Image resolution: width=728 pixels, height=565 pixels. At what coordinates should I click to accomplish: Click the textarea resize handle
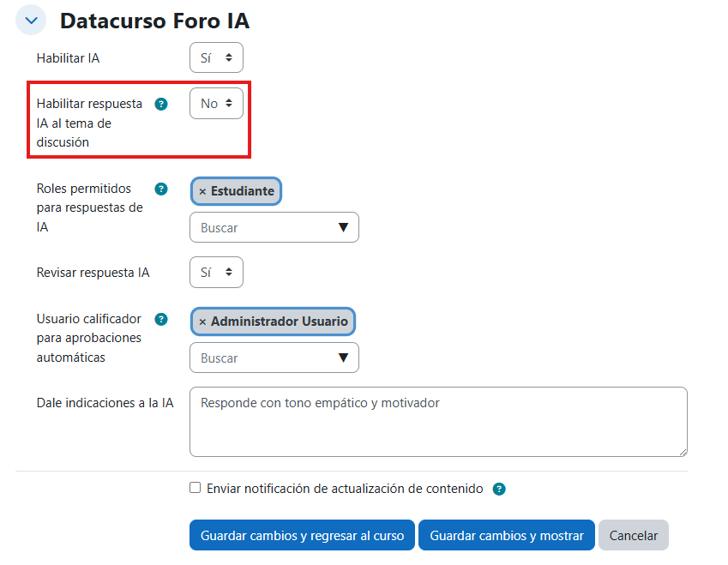(x=683, y=450)
